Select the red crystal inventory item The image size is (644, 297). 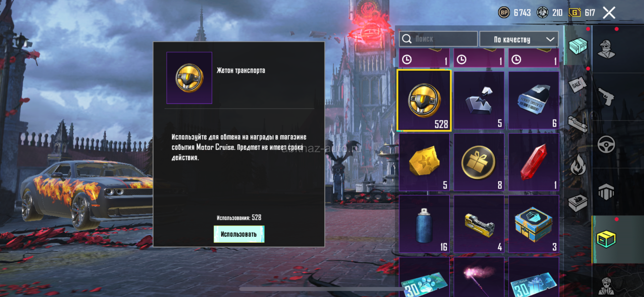coord(534,162)
